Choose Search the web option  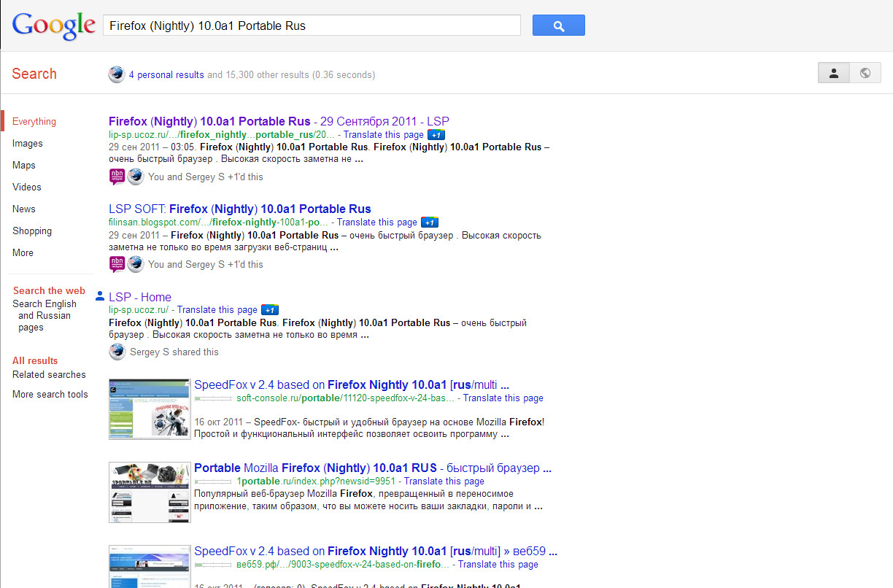click(x=49, y=290)
